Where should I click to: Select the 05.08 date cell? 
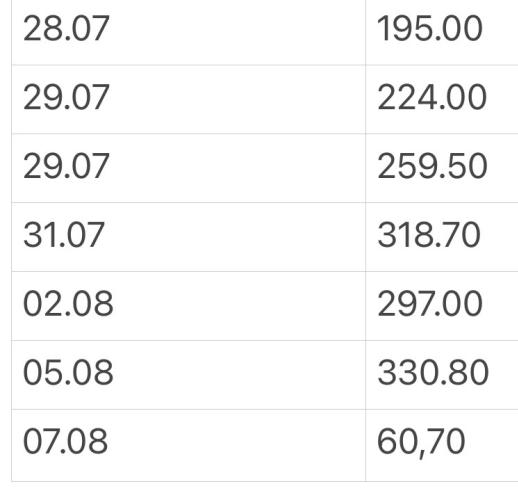pos(188,375)
